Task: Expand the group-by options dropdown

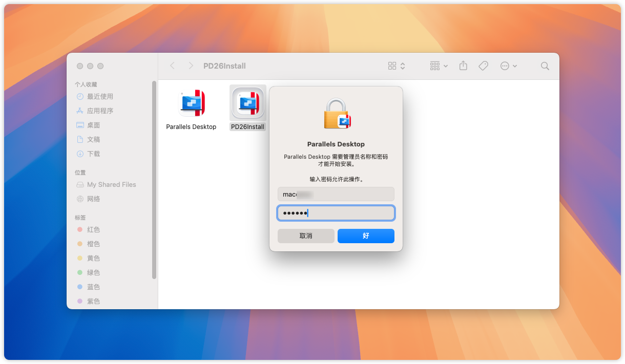Action: tap(439, 66)
